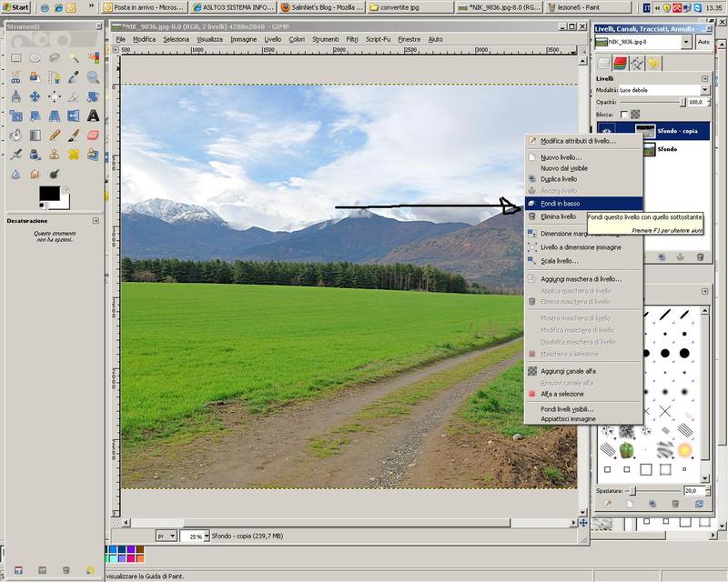Pick the Text tool in toolbox
The width and height of the screenshot is (728, 582).
pyautogui.click(x=93, y=115)
